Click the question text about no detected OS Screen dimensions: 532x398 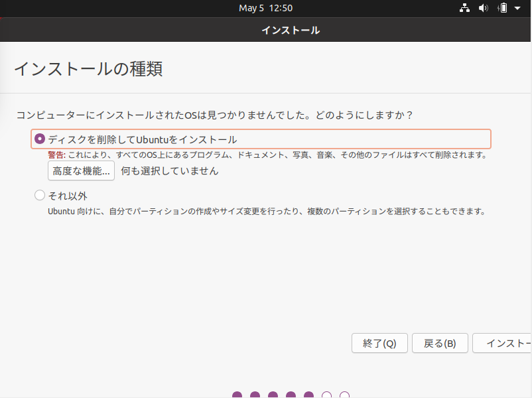coord(214,115)
